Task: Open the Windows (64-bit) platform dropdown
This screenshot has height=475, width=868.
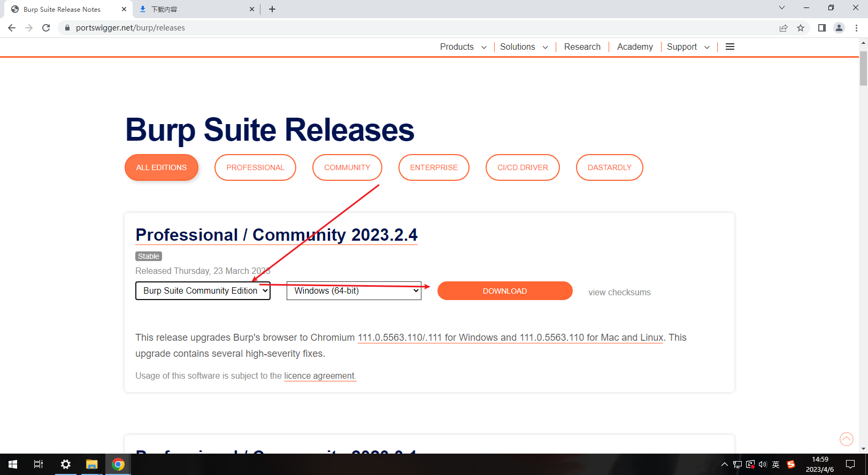Action: pyautogui.click(x=354, y=290)
